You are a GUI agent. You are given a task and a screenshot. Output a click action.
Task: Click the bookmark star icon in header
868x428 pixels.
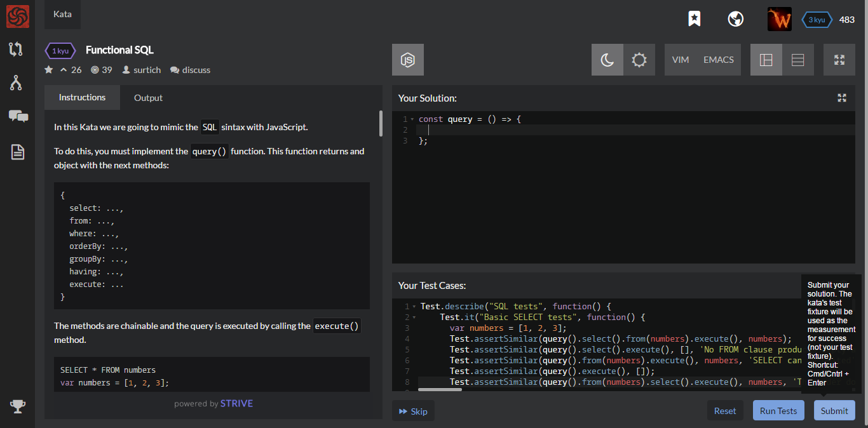tap(695, 19)
